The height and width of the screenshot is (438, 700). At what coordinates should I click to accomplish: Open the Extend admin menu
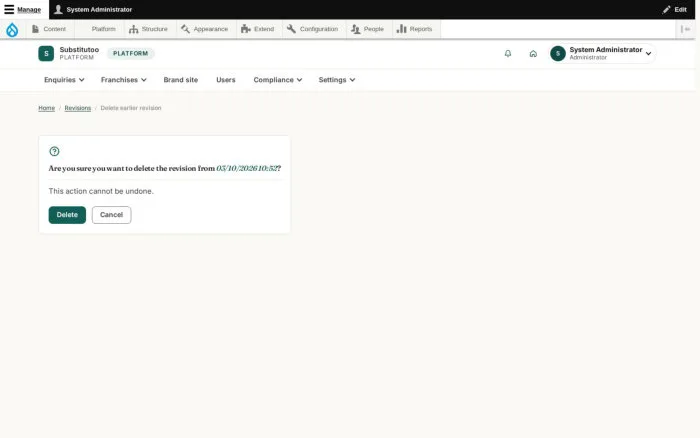pyautogui.click(x=258, y=29)
